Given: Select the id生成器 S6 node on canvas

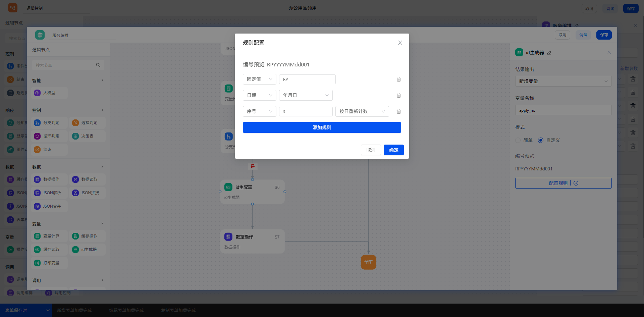Looking at the screenshot, I should coord(252,192).
